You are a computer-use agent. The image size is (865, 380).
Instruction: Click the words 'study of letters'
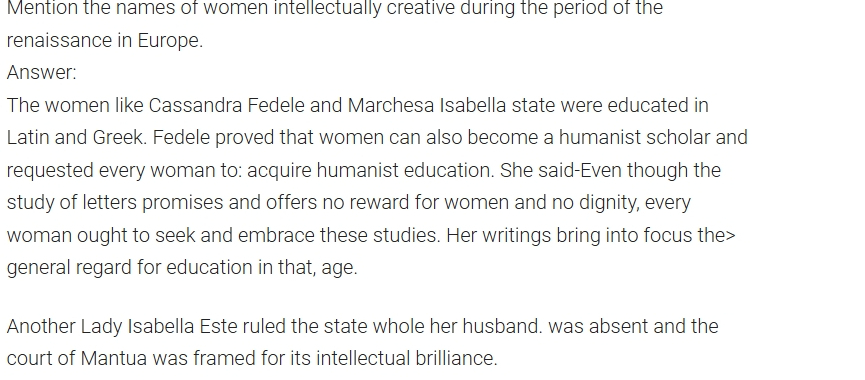tap(72, 202)
